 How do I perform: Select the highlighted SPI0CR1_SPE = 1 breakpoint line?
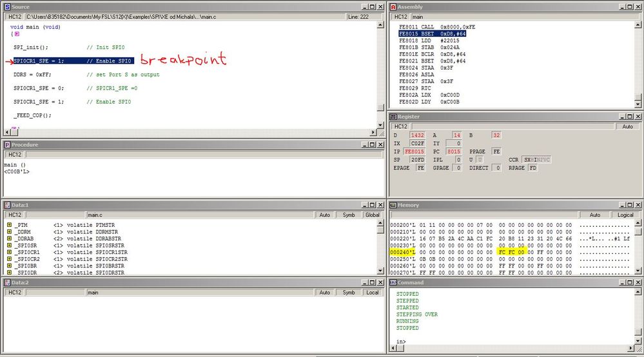[x=73, y=61]
